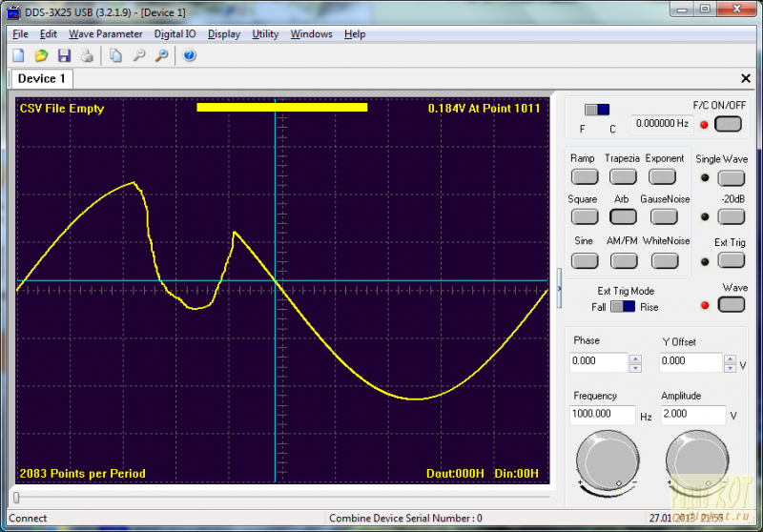Viewport: 763px width, 532px height.
Task: Maximize the DDS-3X25 USB window
Action: pyautogui.click(x=705, y=10)
